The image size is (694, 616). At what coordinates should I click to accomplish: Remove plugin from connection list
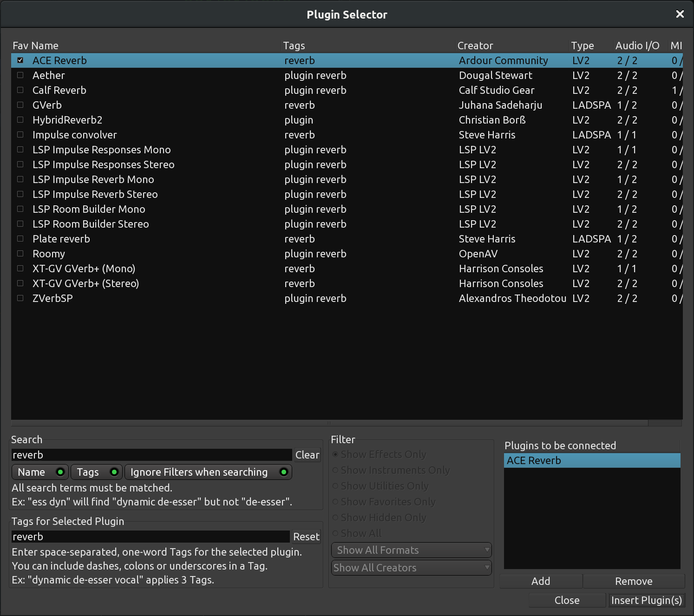tap(634, 581)
